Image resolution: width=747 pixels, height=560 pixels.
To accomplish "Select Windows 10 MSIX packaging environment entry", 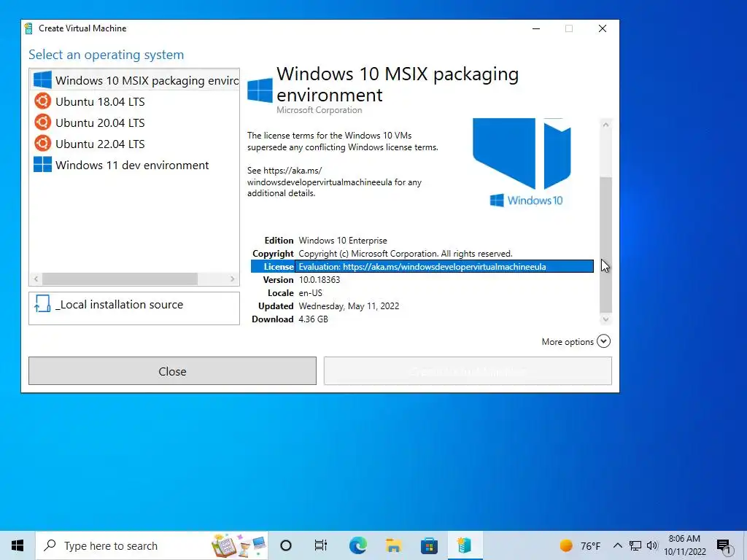I will pos(135,80).
